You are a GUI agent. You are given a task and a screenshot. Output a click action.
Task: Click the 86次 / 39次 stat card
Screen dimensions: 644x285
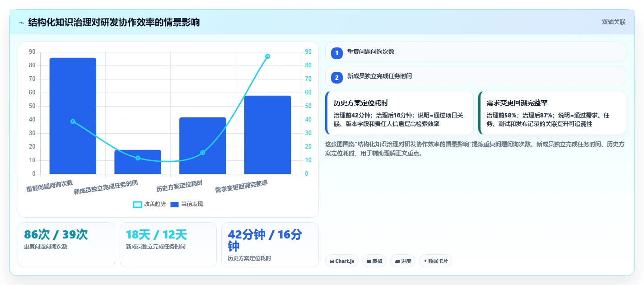point(66,244)
